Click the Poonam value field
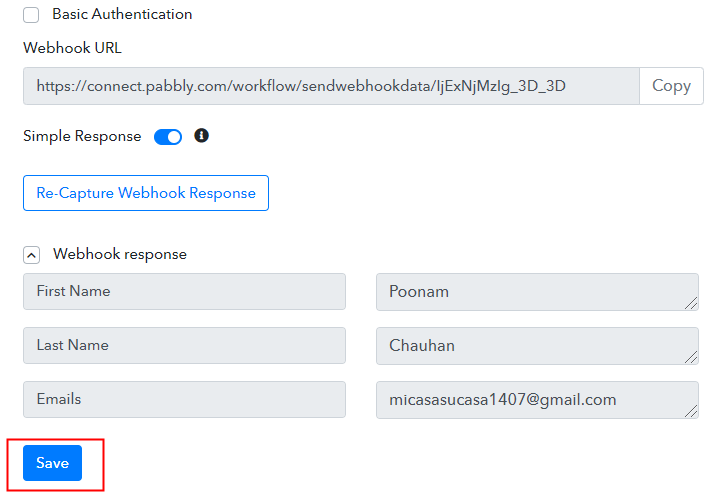Screen dimensions: 726x499 (537, 292)
